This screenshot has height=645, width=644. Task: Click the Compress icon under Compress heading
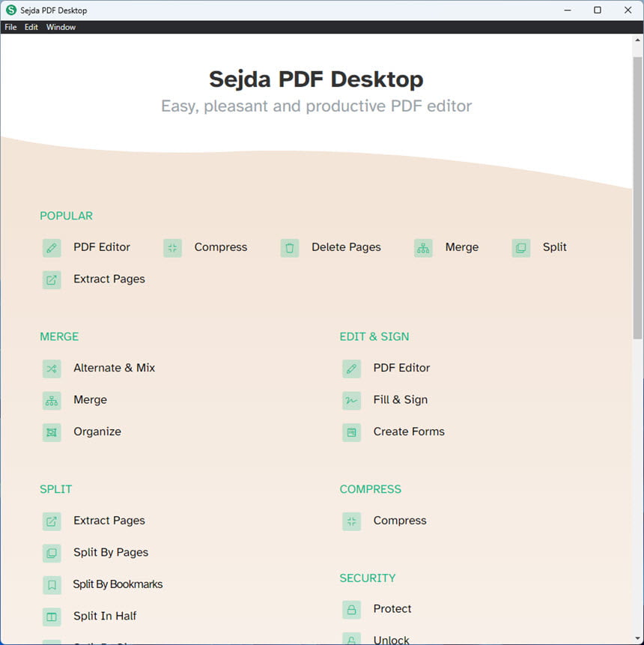point(352,521)
